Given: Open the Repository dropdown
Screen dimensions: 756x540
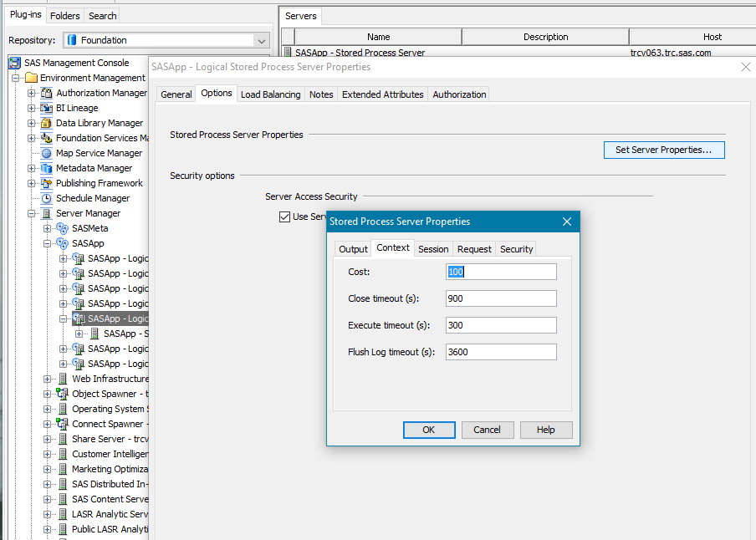Looking at the screenshot, I should click(x=262, y=40).
